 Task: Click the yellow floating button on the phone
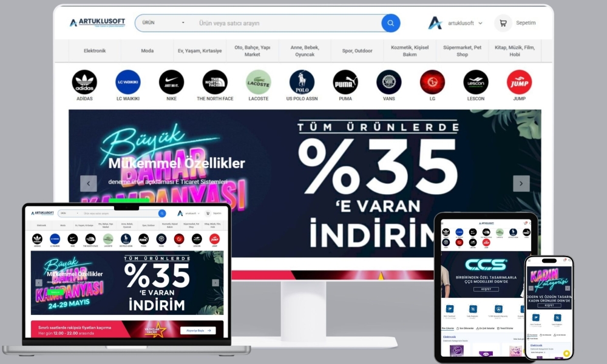point(566,354)
